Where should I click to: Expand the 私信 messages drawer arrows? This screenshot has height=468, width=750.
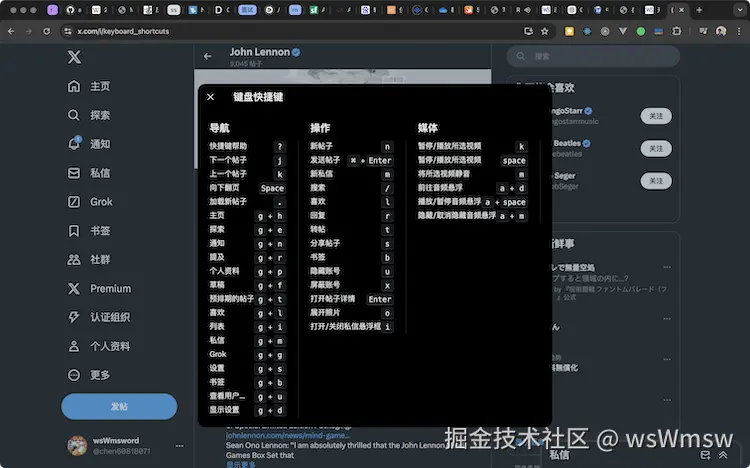[x=723, y=455]
